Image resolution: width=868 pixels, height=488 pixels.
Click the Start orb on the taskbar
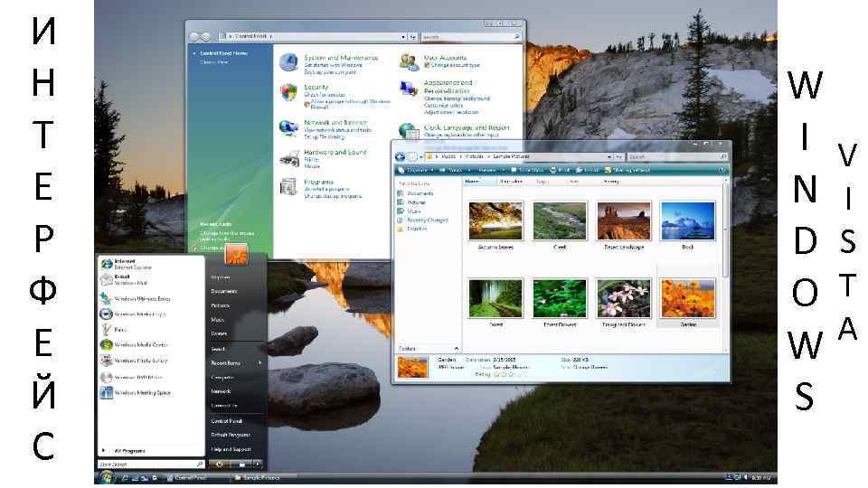click(107, 477)
